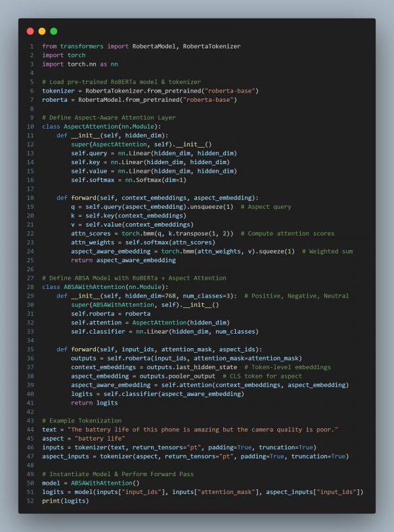Click line number 10 beside AspectAttention class
The width and height of the screenshot is (394, 532).
click(x=31, y=126)
